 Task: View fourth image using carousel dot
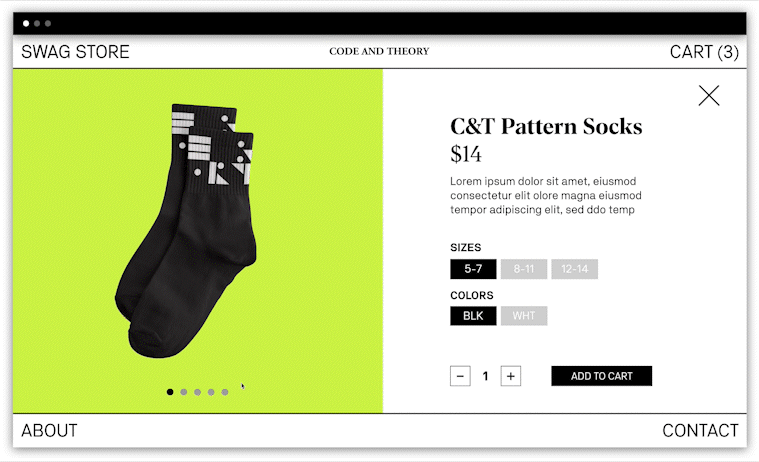click(x=211, y=392)
